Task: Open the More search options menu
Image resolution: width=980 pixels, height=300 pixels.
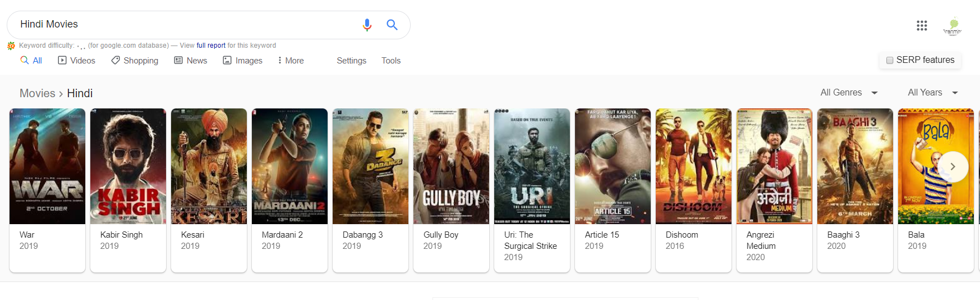Action: coord(291,60)
